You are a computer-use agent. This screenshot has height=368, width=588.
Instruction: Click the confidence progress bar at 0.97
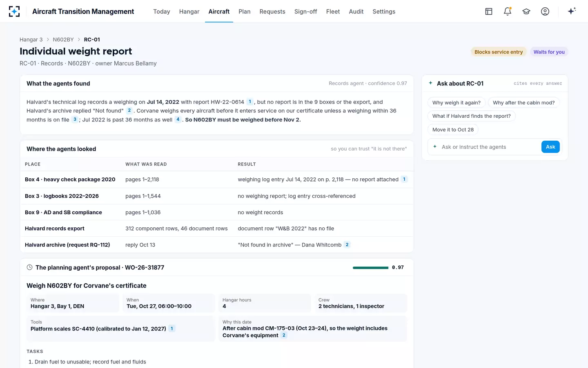pyautogui.click(x=370, y=268)
